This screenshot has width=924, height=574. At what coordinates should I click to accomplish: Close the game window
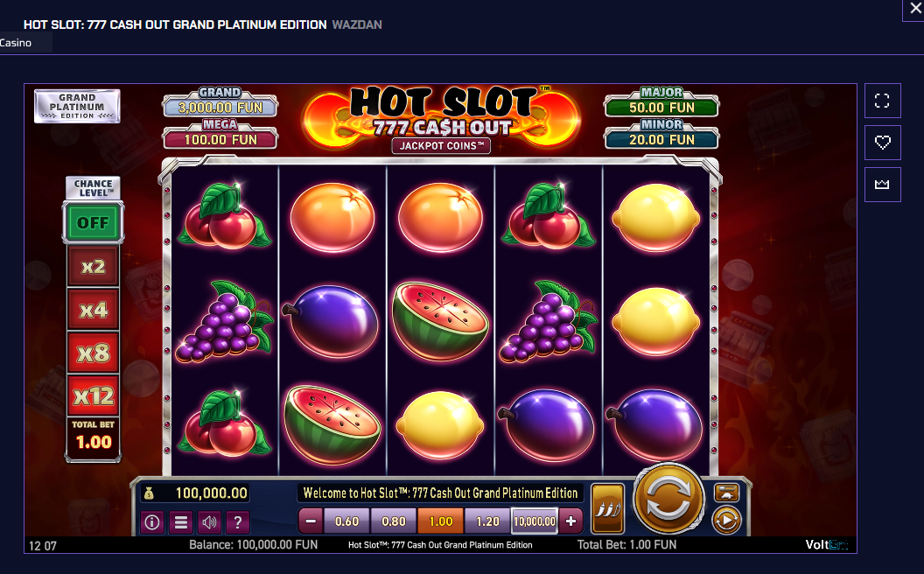pyautogui.click(x=916, y=10)
